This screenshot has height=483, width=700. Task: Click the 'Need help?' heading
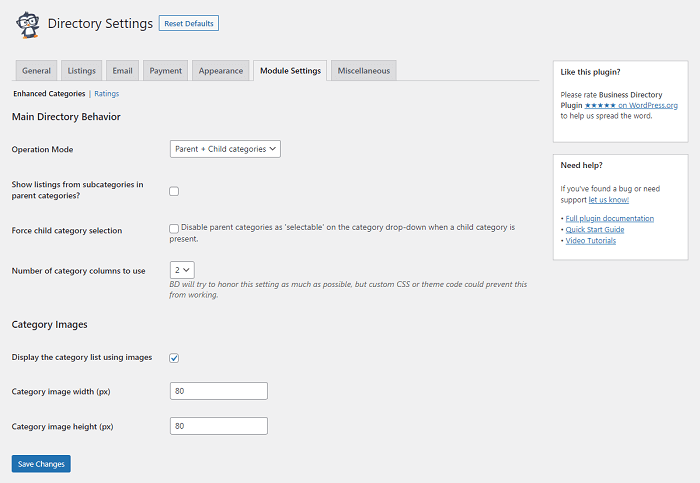point(581,166)
